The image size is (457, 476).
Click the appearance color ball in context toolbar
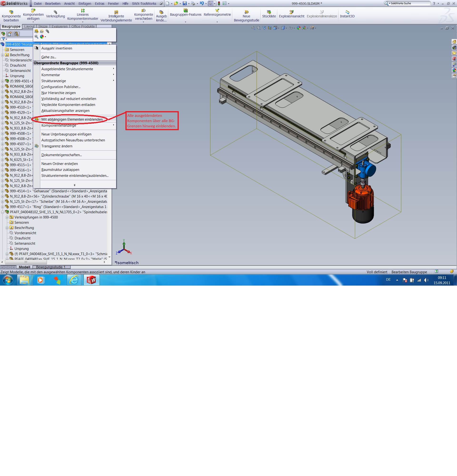42,37
